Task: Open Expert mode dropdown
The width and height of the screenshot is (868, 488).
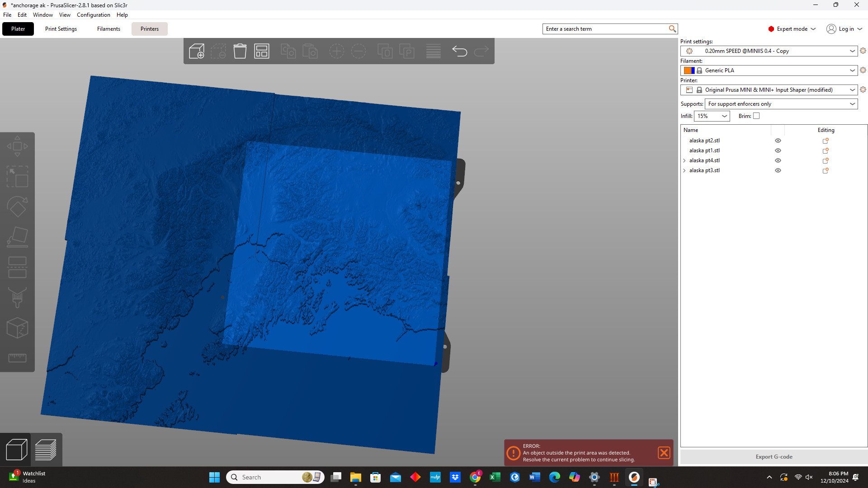Action: click(x=792, y=29)
